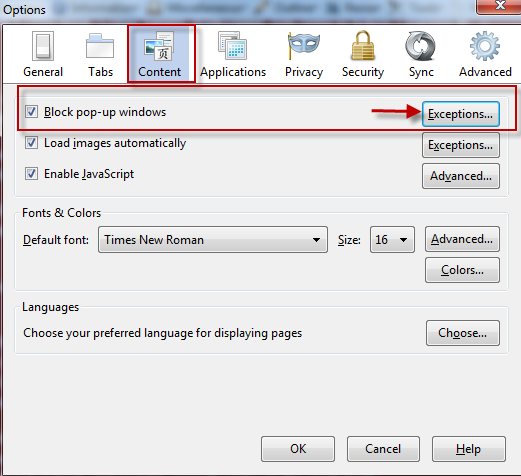Uncheck Block pop-up windows
The image size is (521, 476).
point(31,112)
